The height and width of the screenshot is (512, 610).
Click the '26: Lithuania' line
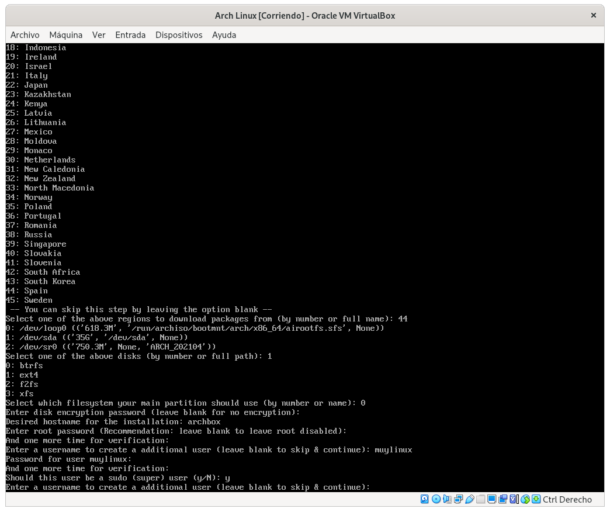point(36,122)
